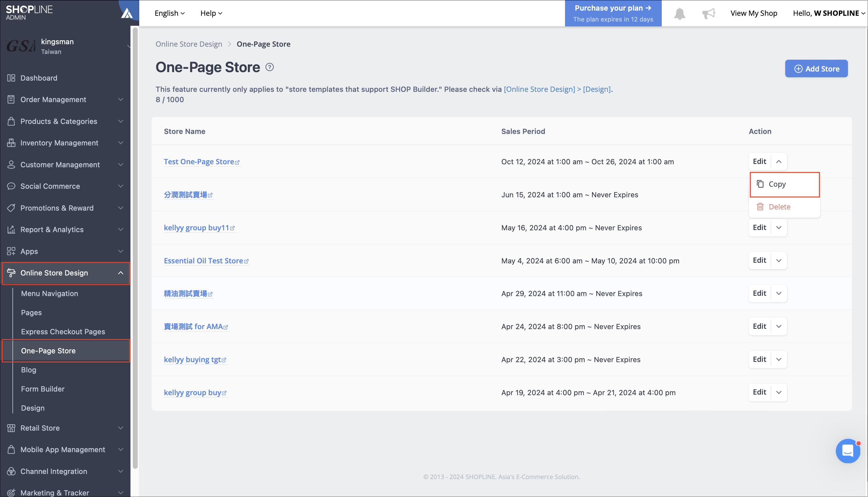The height and width of the screenshot is (497, 868).
Task: Click the Report & Analytics chart icon
Action: point(11,229)
